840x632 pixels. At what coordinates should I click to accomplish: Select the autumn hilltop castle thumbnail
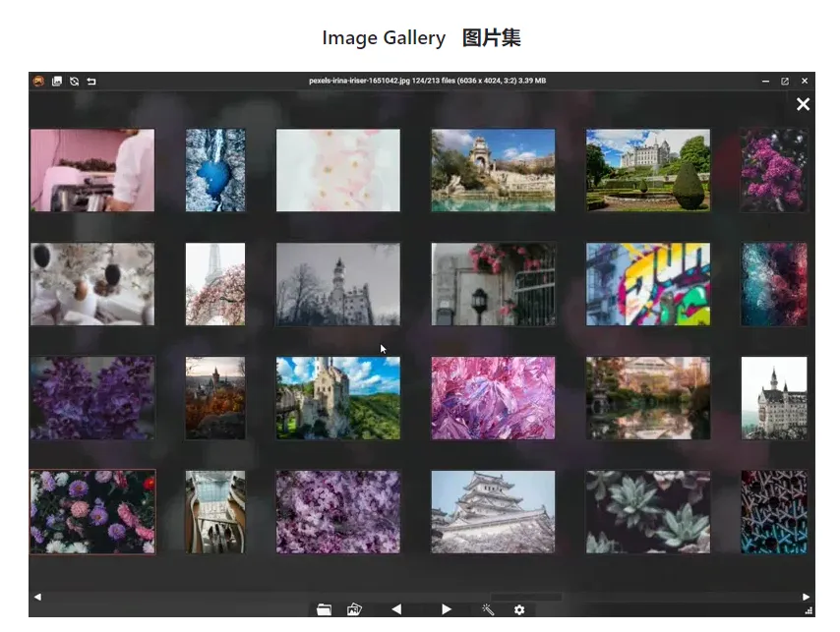pos(215,398)
